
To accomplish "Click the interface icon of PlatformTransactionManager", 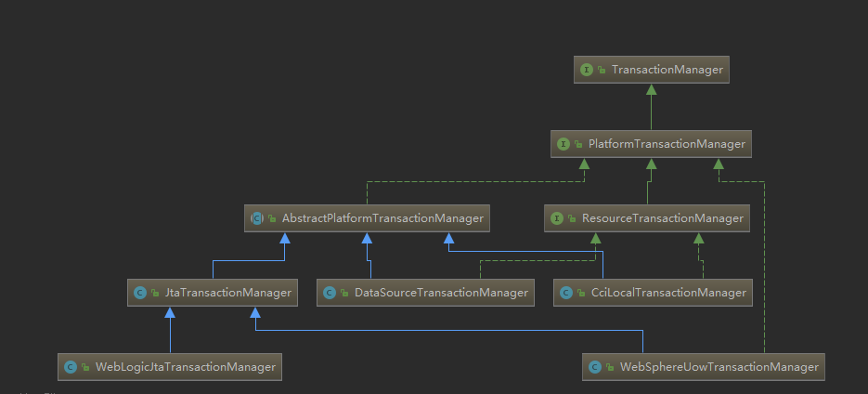I will [563, 144].
